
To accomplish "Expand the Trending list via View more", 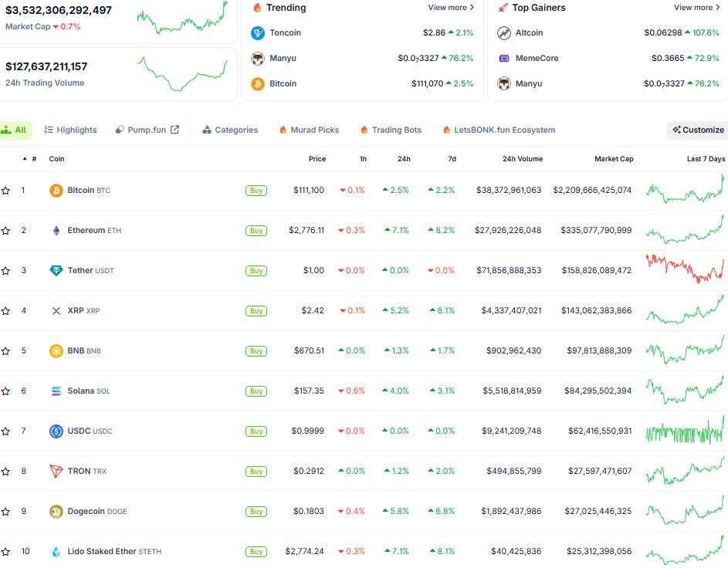I will pyautogui.click(x=452, y=7).
